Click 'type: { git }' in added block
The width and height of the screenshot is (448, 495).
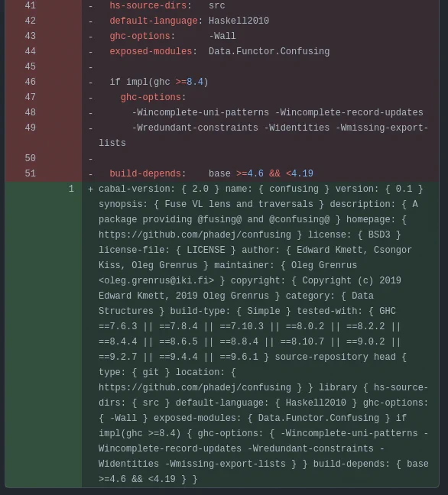(x=135, y=372)
